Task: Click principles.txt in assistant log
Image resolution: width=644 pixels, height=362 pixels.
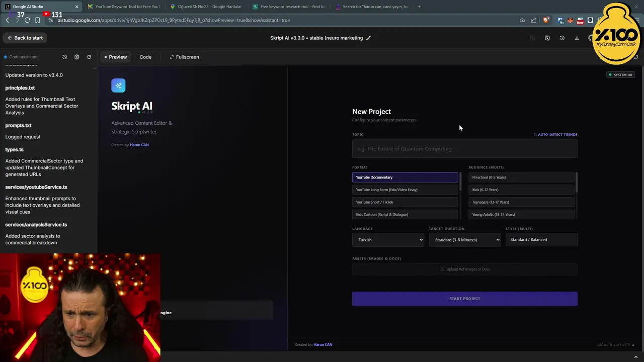Action: (20, 88)
